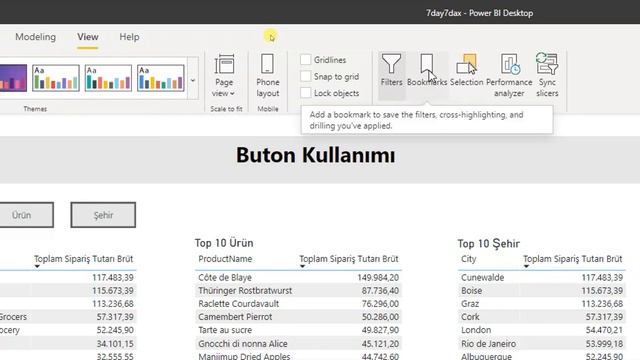Select the London city row

tap(542, 330)
